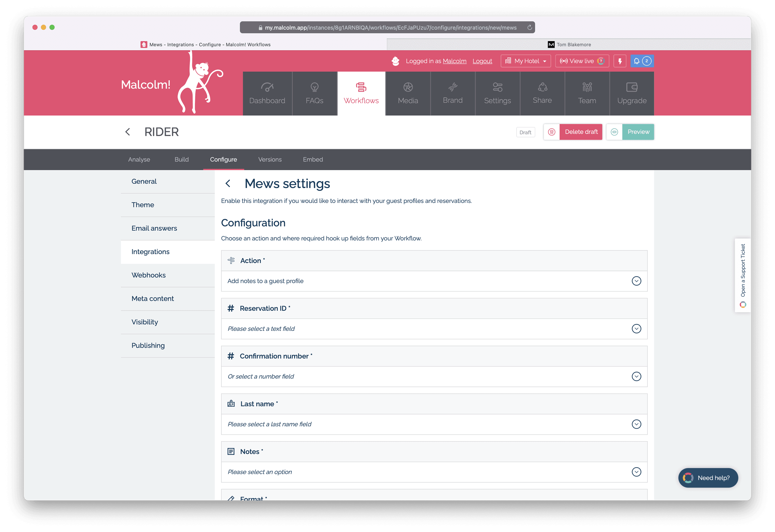Open the Reservation ID field dropdown
The width and height of the screenshot is (775, 532).
[636, 329]
